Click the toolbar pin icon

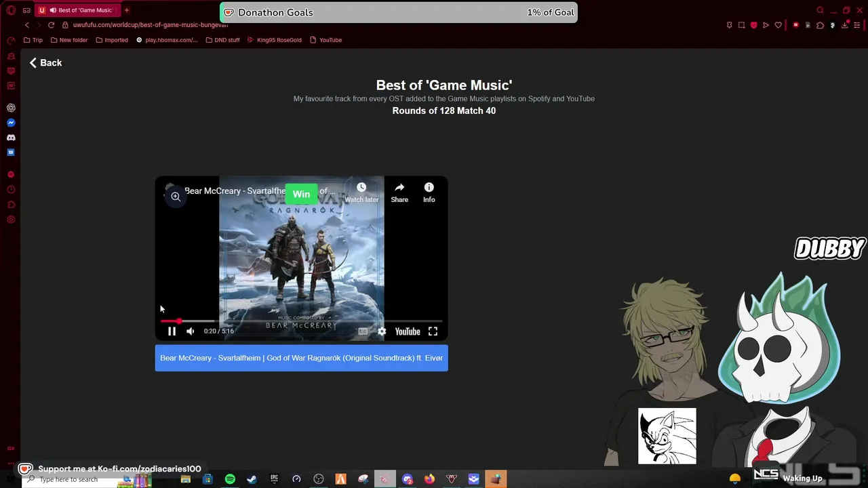click(x=729, y=25)
